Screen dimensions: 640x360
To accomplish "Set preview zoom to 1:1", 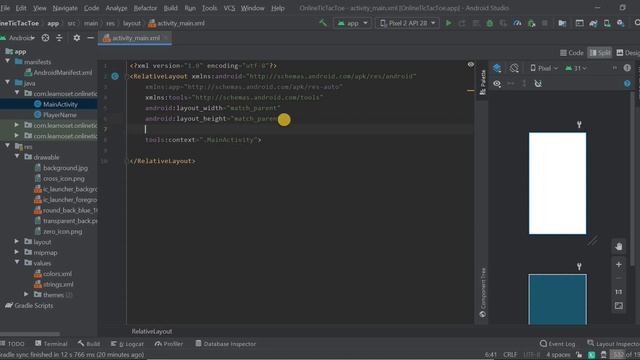I will coord(619,292).
